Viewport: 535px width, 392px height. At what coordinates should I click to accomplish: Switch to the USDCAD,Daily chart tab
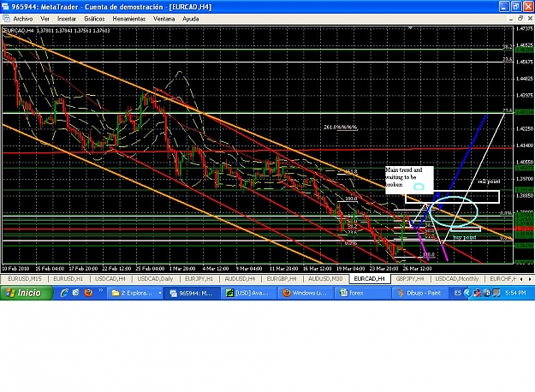pyautogui.click(x=155, y=279)
